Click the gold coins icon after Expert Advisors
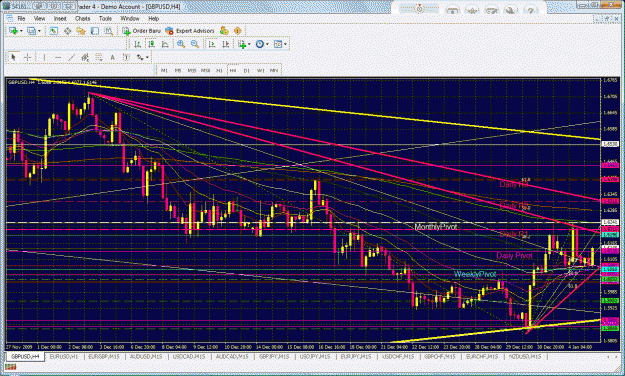 [224, 31]
